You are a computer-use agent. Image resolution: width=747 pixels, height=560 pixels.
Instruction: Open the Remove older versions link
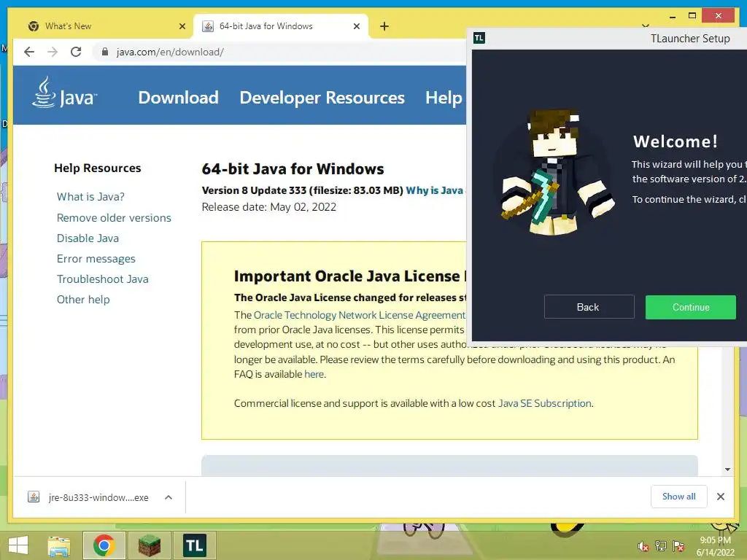[x=114, y=217]
